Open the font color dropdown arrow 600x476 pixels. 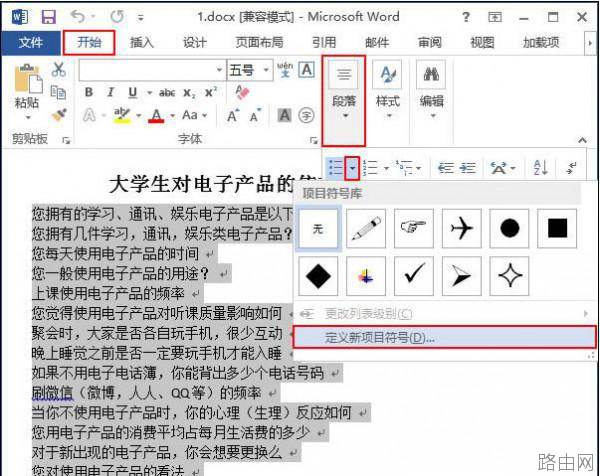click(x=172, y=115)
